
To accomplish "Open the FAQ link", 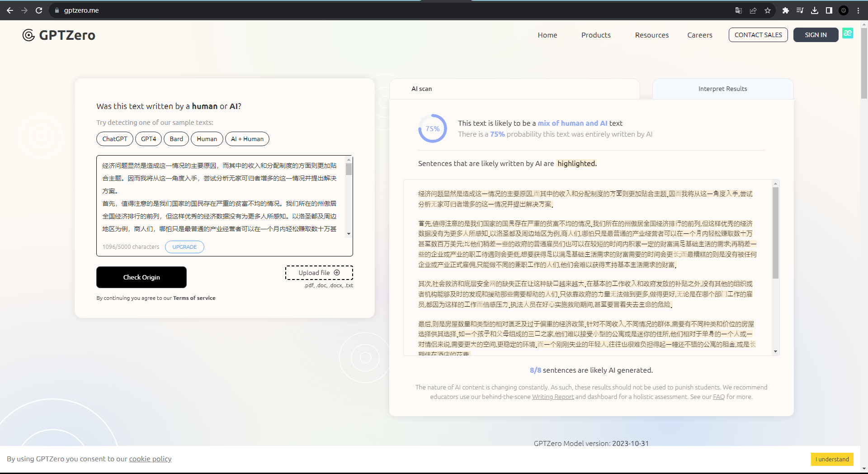I will [719, 397].
